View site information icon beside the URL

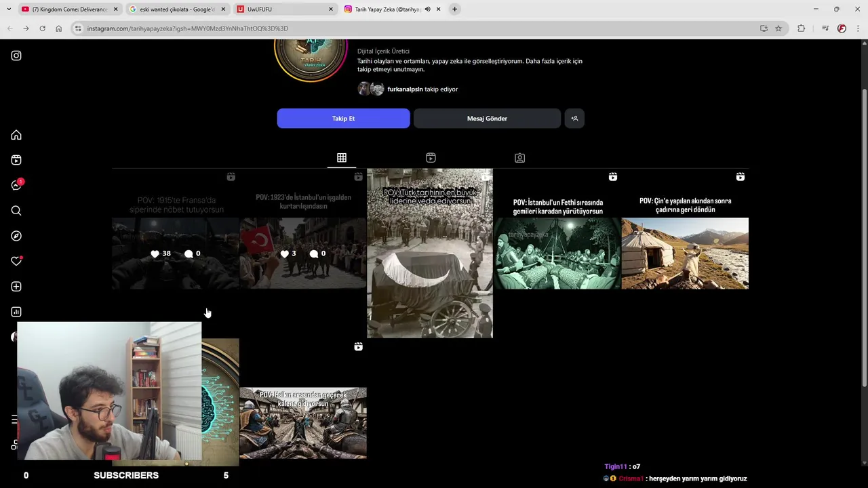(x=78, y=28)
